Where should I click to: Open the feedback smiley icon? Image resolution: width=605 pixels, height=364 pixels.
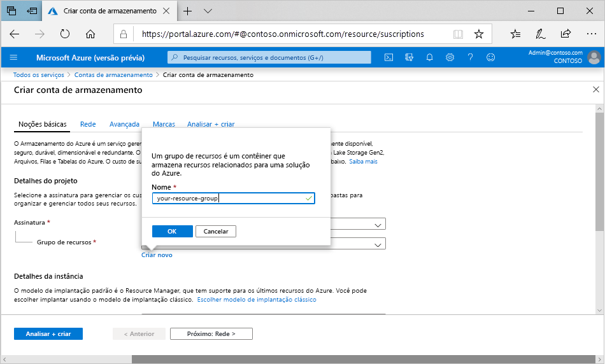490,57
